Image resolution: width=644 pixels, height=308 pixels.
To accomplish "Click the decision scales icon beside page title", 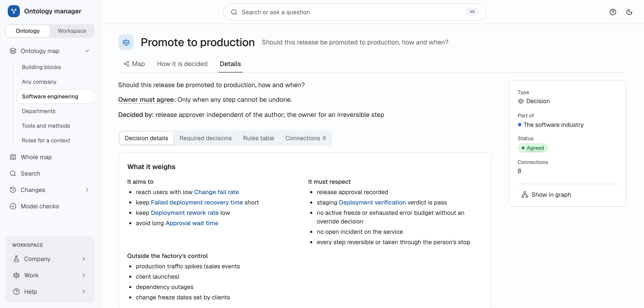I will [126, 42].
